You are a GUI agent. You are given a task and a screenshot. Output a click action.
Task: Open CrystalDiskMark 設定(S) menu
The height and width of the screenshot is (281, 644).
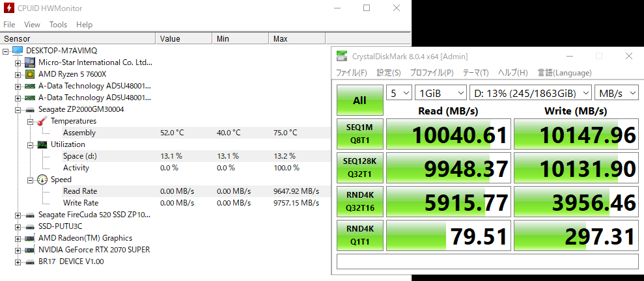point(389,73)
